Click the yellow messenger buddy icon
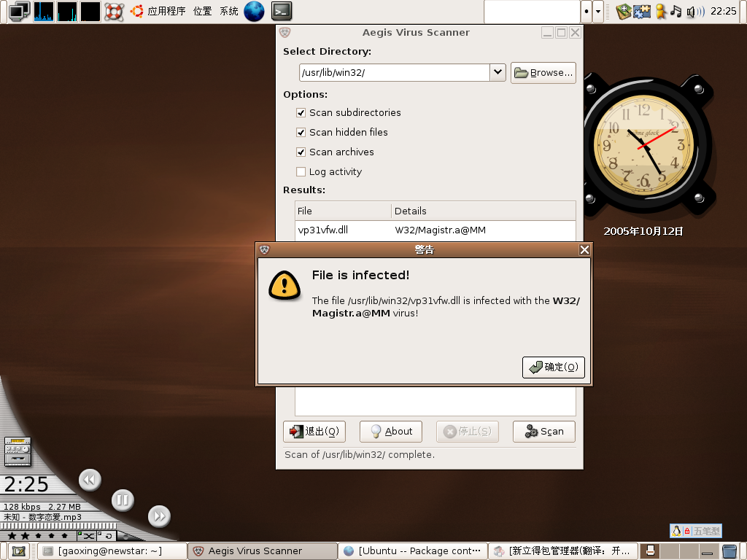 point(661,12)
